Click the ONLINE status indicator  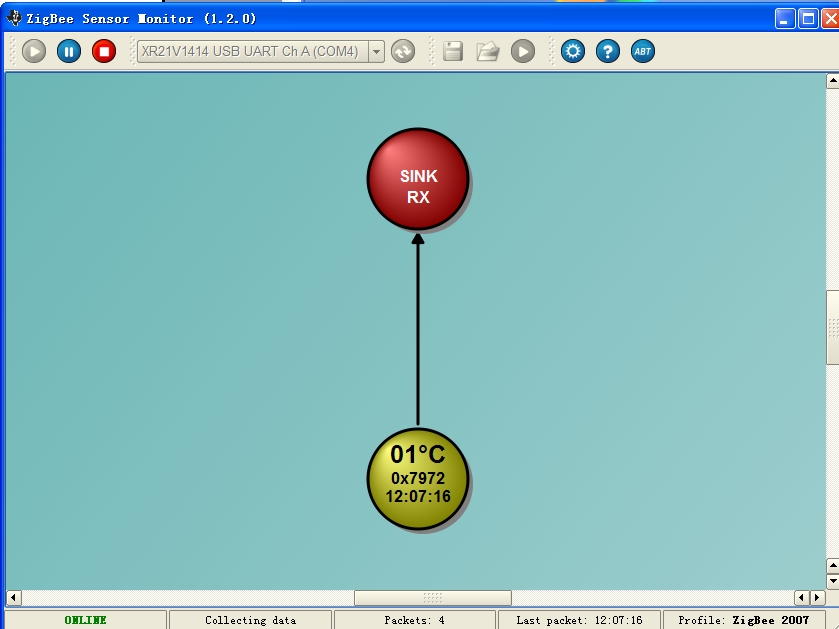[85, 620]
